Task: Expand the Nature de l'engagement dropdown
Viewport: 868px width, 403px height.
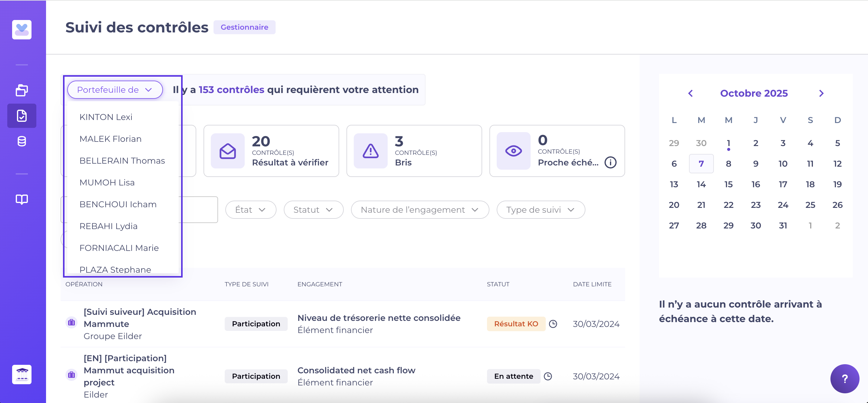Action: 419,210
